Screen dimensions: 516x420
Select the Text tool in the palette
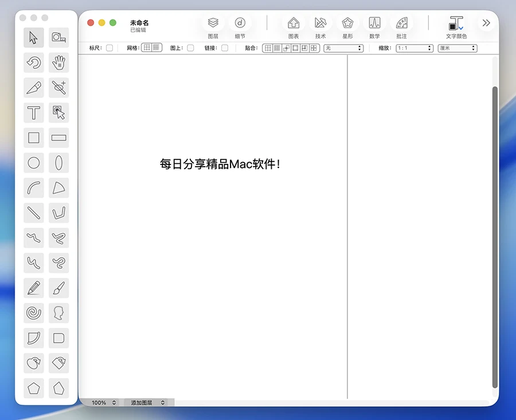(x=34, y=112)
